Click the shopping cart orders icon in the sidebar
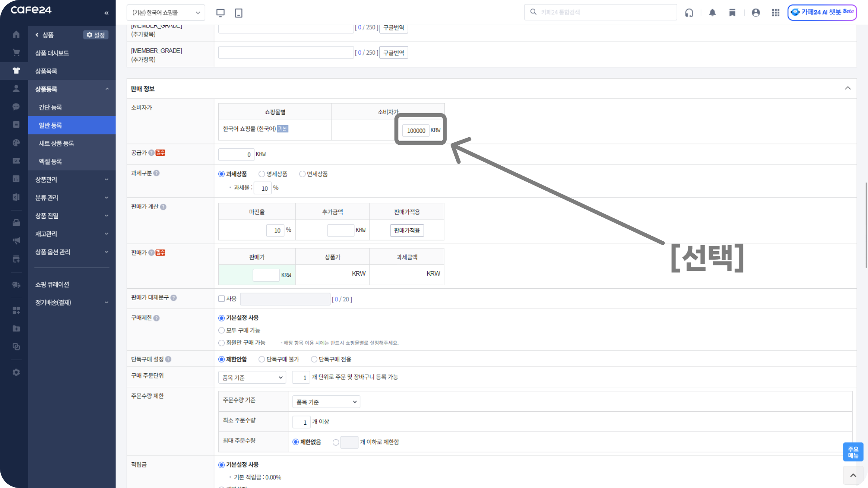The height and width of the screenshot is (488, 868). (16, 53)
